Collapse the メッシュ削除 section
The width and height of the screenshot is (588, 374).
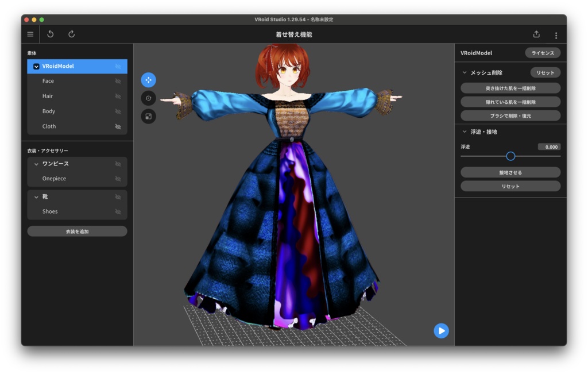[465, 72]
